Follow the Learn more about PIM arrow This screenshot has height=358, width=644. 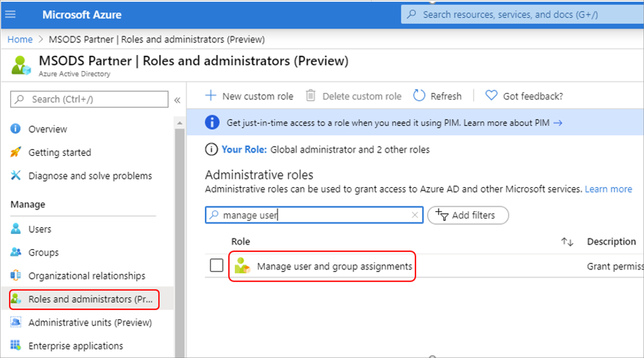pyautogui.click(x=558, y=123)
